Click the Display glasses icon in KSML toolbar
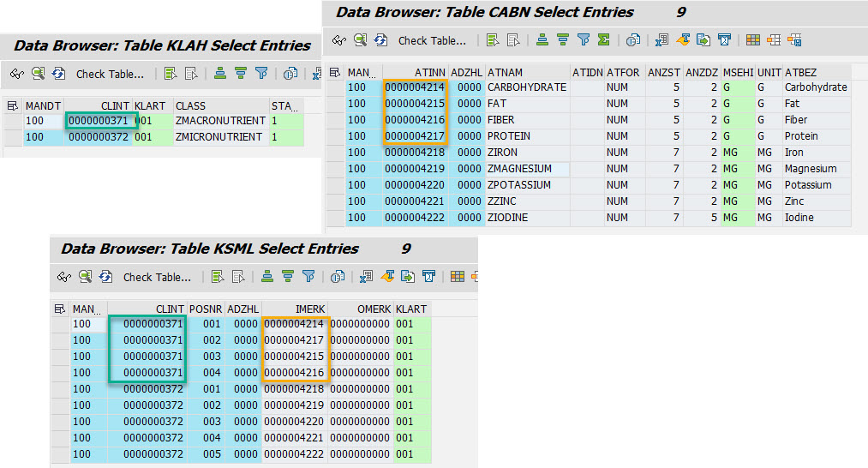Viewport: 868px width, 468px height. click(x=63, y=277)
